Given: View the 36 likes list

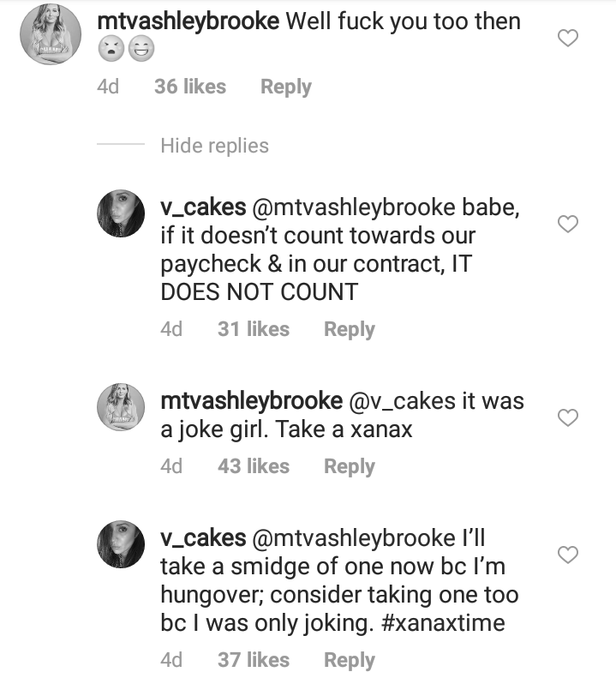Looking at the screenshot, I should [x=190, y=87].
